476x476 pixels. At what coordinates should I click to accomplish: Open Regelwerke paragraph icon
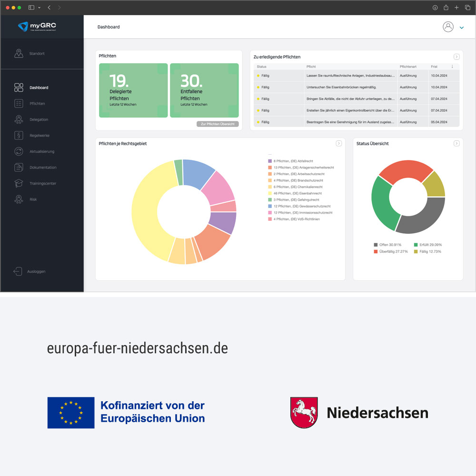click(x=19, y=136)
